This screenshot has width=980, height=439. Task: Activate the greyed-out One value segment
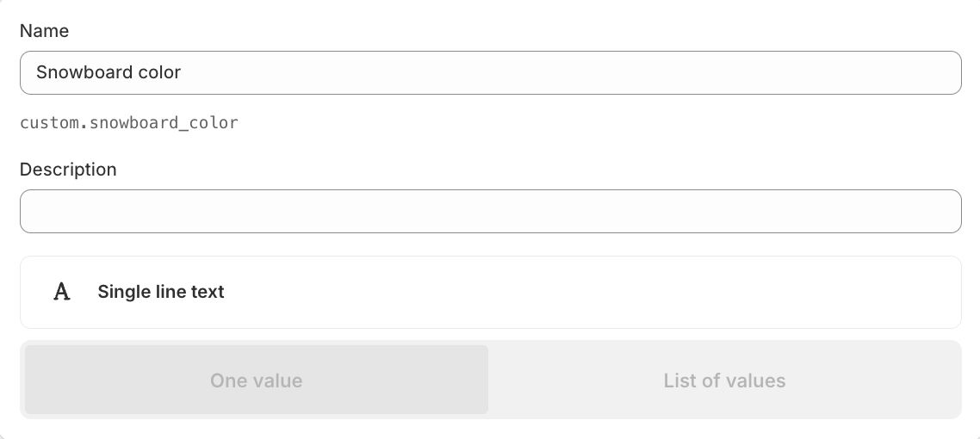coord(257,380)
